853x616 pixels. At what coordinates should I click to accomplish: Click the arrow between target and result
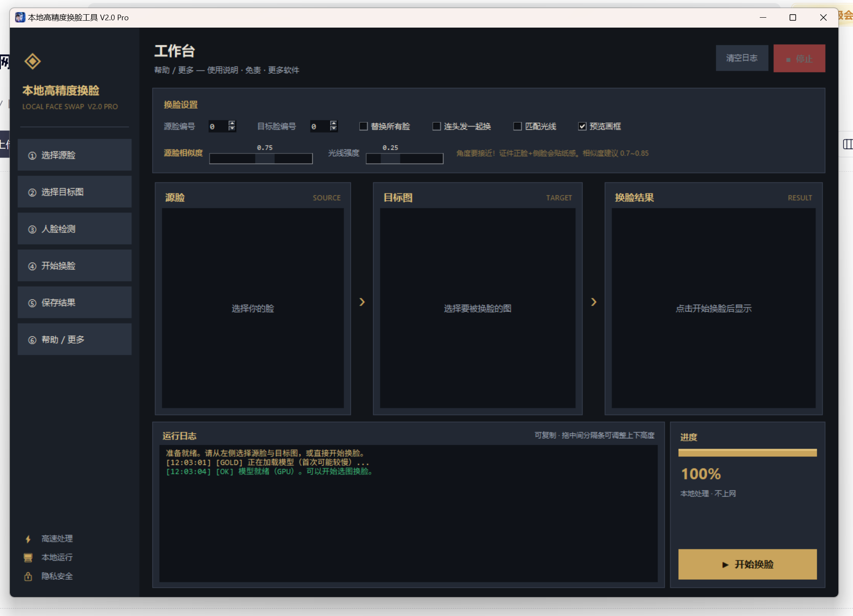pos(594,302)
